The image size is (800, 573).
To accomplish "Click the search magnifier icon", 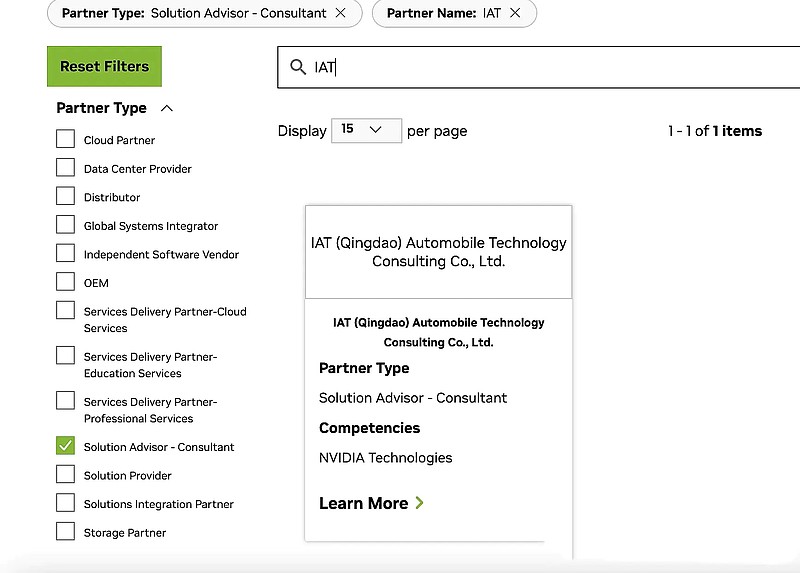I will [x=297, y=67].
